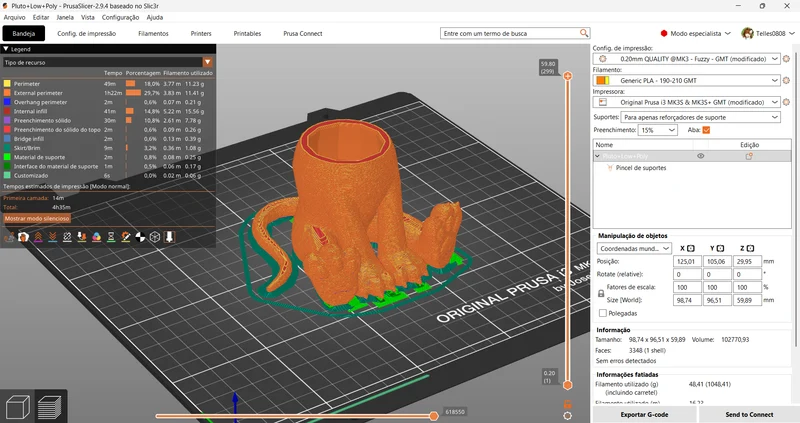
Task: Open the Configuração menu
Action: [120, 17]
